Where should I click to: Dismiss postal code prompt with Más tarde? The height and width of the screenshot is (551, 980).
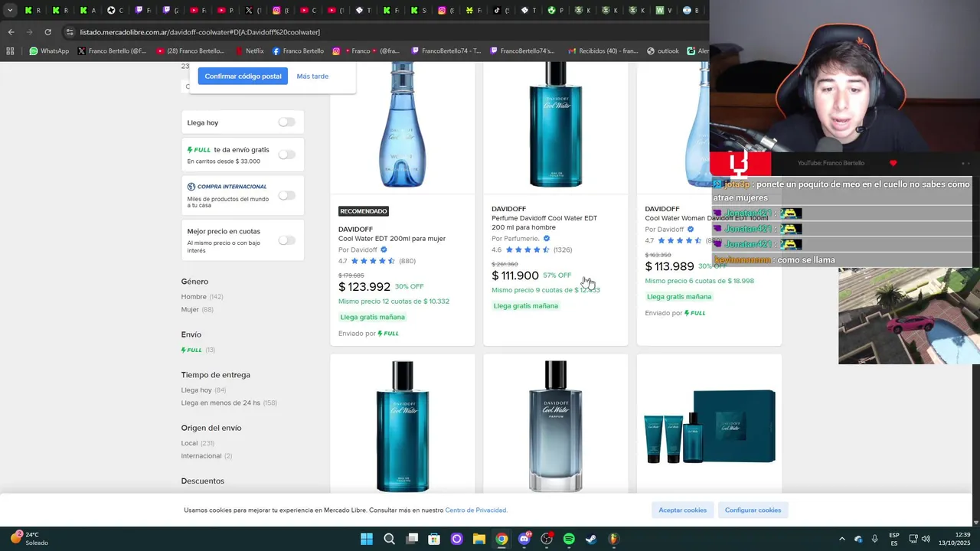312,77
